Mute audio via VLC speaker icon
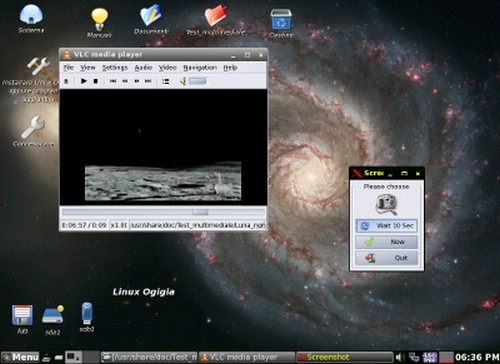 tap(183, 81)
